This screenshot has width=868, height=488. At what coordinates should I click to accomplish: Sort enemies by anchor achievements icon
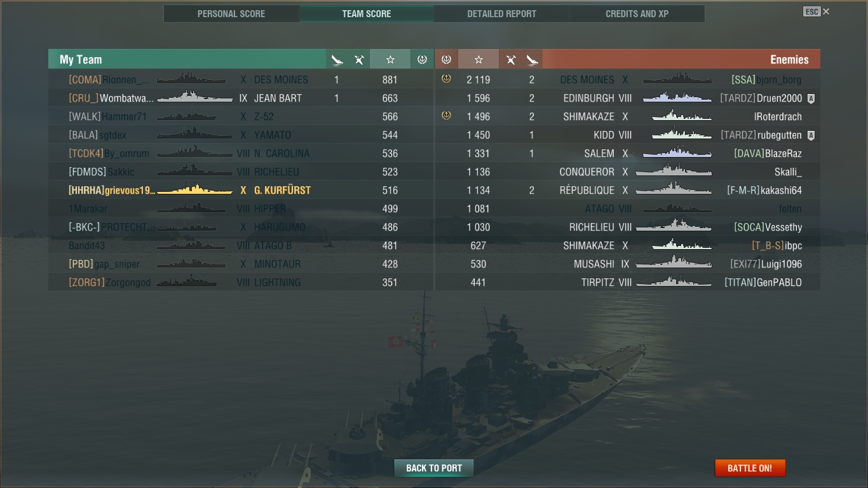click(447, 60)
